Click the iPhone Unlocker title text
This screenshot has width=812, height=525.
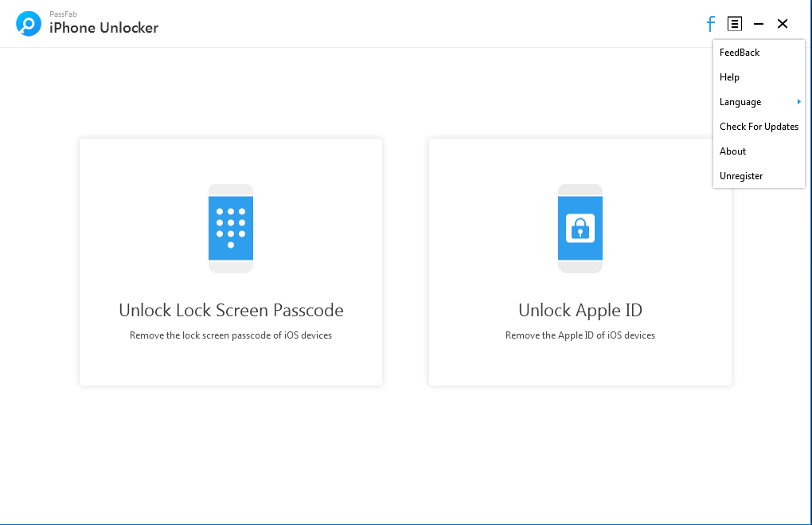(103, 27)
